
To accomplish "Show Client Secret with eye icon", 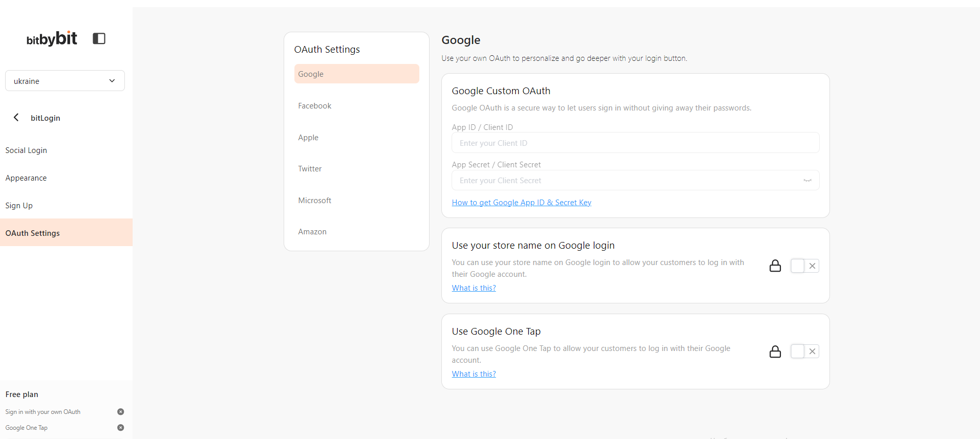I will point(807,181).
